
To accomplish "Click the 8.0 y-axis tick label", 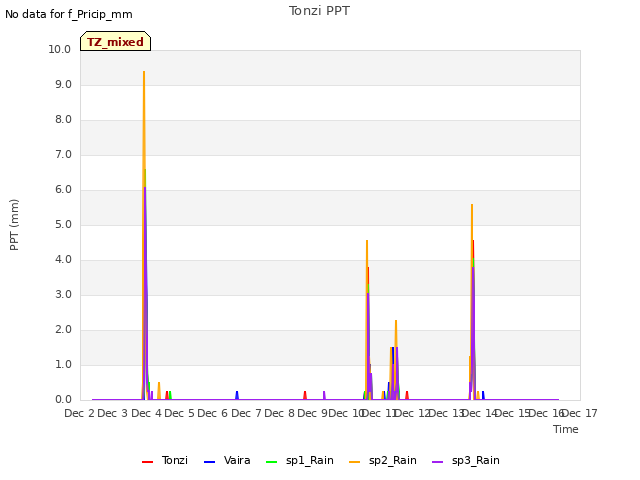I will tap(63, 120).
